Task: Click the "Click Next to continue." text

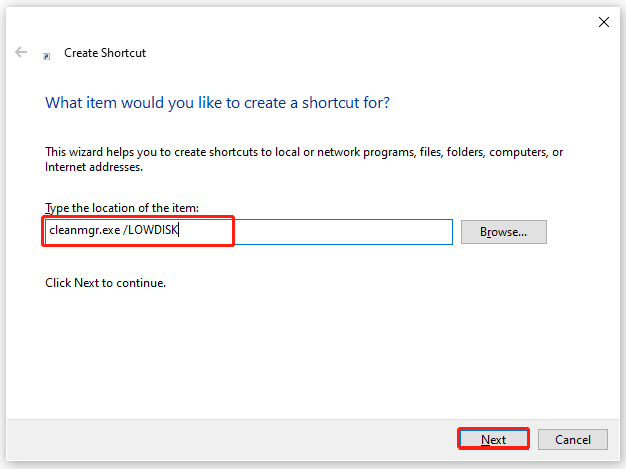Action: point(105,283)
